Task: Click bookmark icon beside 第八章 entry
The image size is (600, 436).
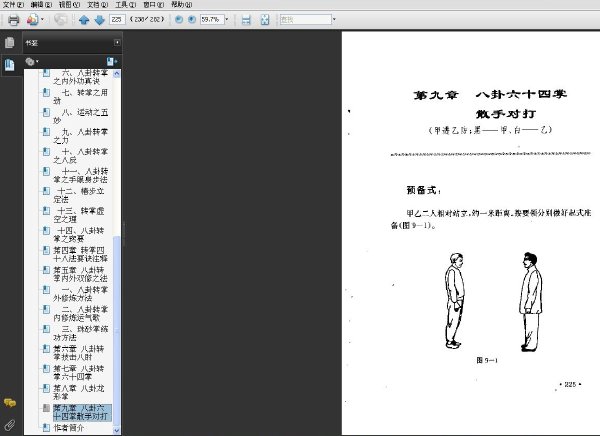Action: click(x=46, y=388)
